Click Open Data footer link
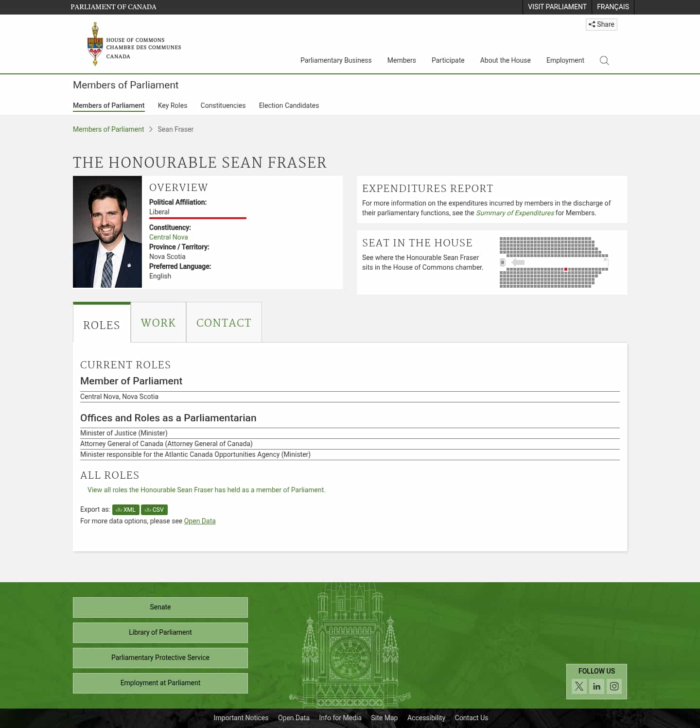This screenshot has width=700, height=728. [294, 718]
